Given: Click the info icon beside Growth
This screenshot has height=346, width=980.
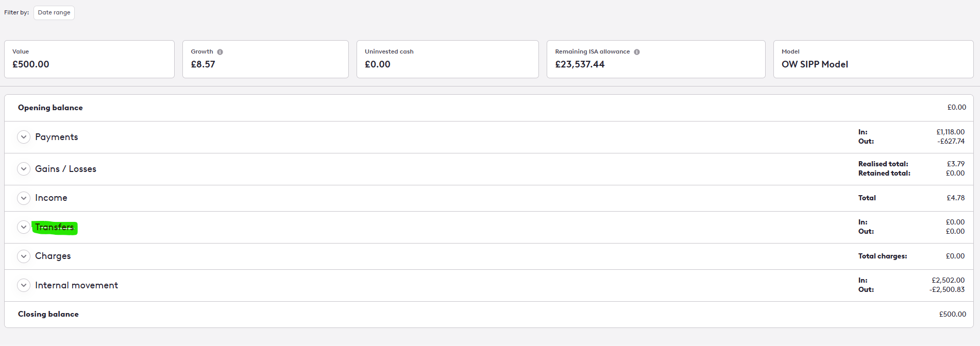Looking at the screenshot, I should [220, 52].
